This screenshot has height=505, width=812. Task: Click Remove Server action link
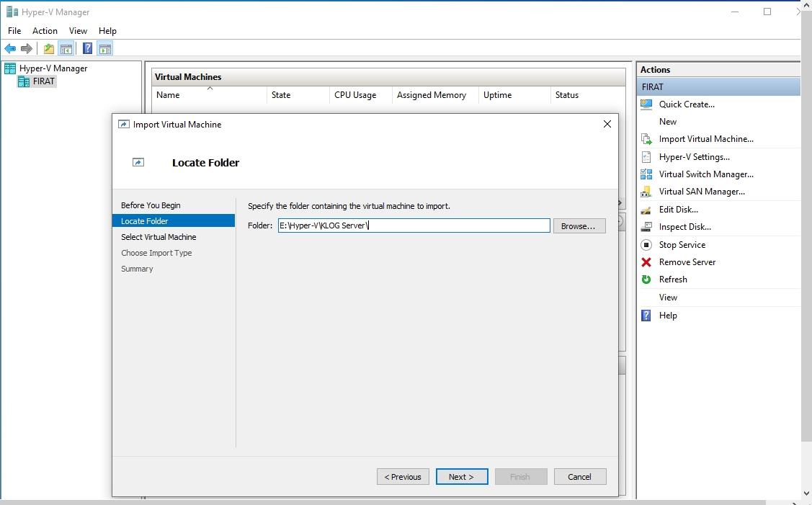(687, 262)
